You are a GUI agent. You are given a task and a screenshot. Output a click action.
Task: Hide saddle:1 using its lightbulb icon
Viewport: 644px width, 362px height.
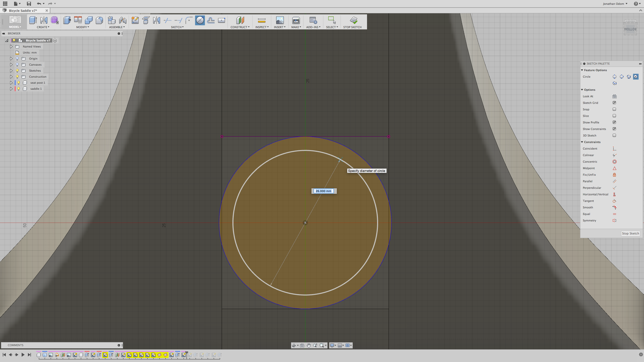(18, 89)
